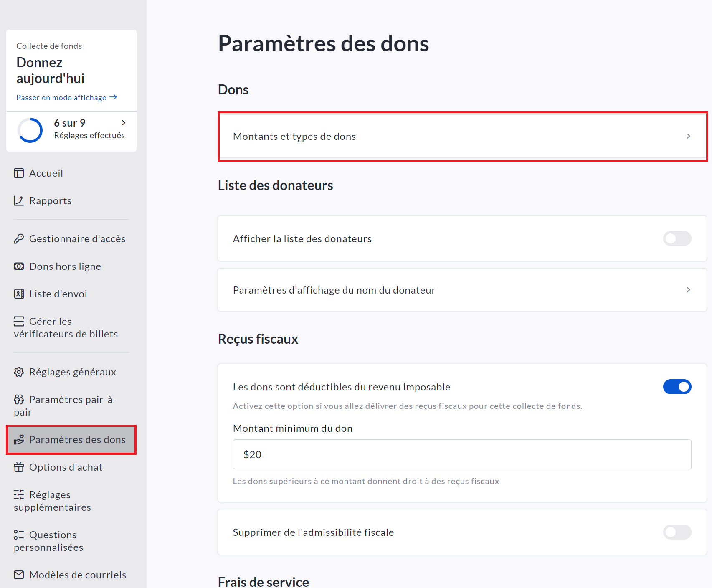The height and width of the screenshot is (588, 712).
Task: Expand Montants et types de dons chevron
Action: click(x=688, y=136)
